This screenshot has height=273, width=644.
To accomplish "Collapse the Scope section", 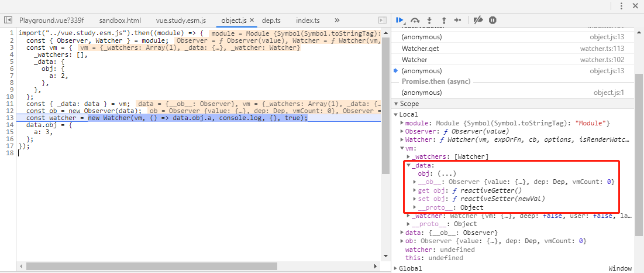I will pos(397,104).
